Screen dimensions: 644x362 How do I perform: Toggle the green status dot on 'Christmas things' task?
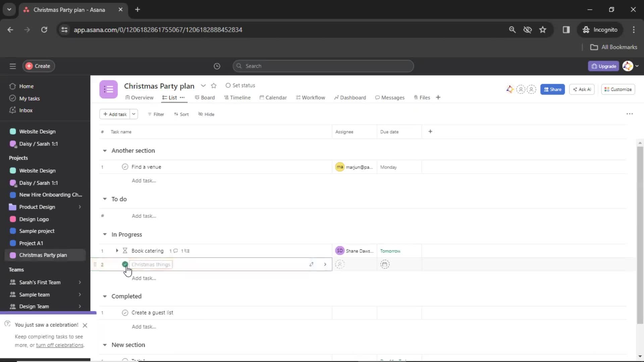click(x=125, y=264)
